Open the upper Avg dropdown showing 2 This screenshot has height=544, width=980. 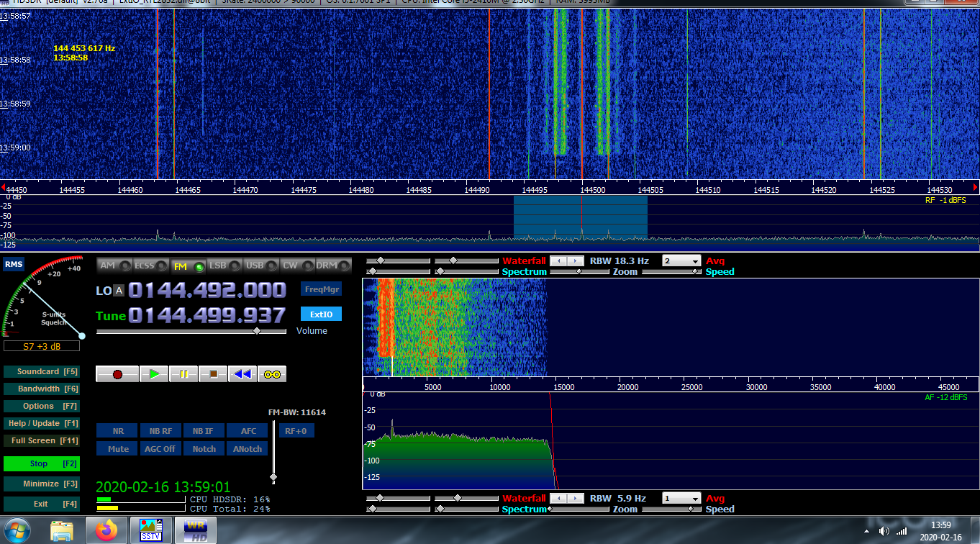click(681, 260)
